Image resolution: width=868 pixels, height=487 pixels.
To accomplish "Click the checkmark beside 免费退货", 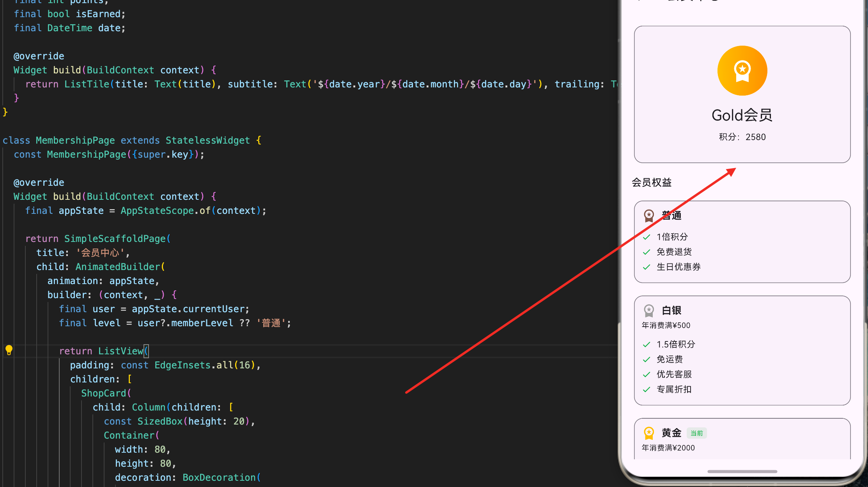I will click(x=647, y=252).
